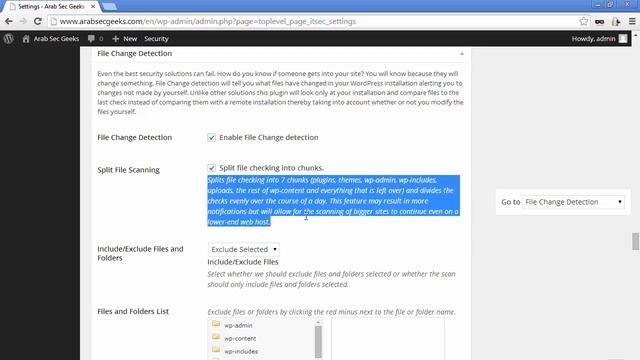Click the highlighted Splits file checking description

pyautogui.click(x=333, y=201)
